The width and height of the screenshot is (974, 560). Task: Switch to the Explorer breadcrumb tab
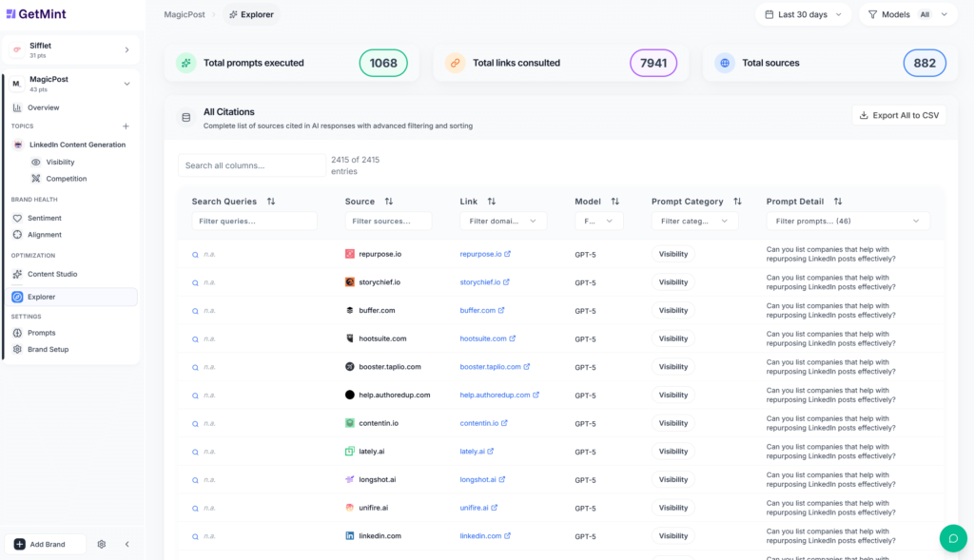250,14
